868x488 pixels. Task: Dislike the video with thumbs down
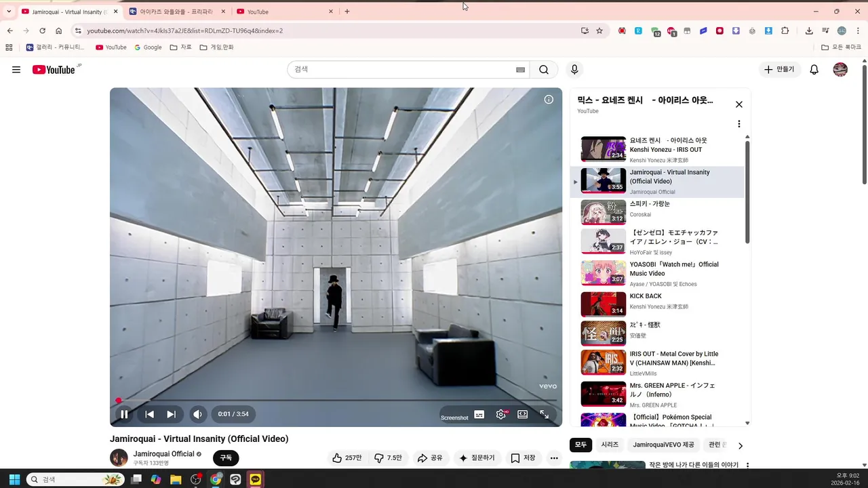pyautogui.click(x=389, y=458)
